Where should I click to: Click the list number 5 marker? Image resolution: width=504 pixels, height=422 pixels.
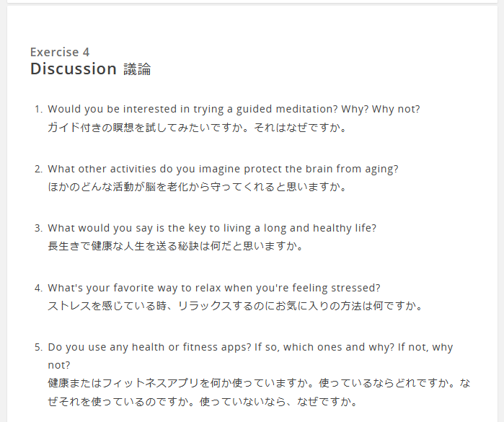pos(38,348)
